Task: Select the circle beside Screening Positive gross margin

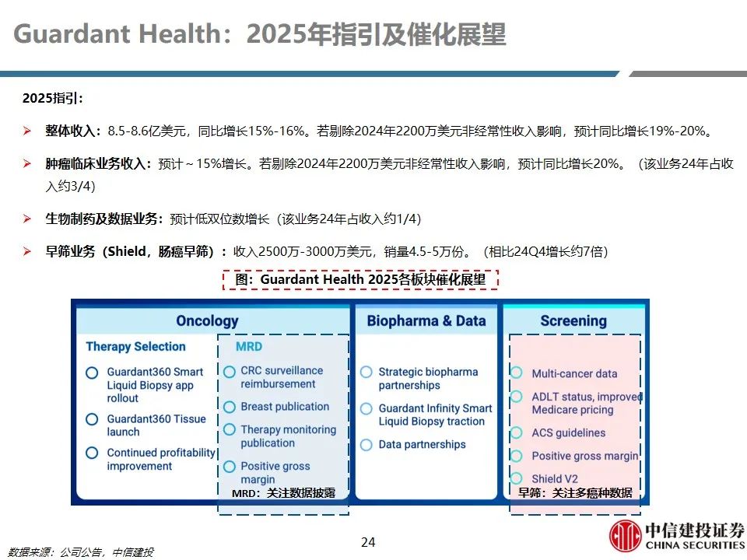Action: click(517, 456)
